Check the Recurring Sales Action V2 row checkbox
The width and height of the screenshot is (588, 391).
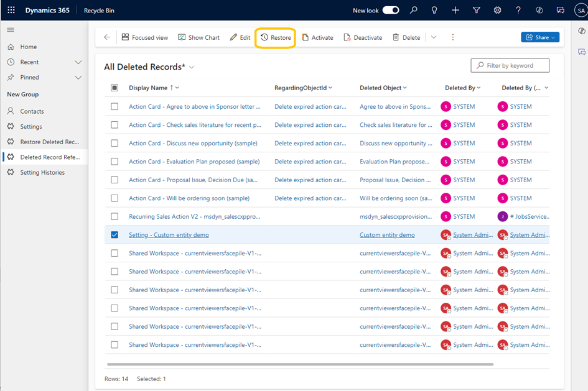(114, 216)
